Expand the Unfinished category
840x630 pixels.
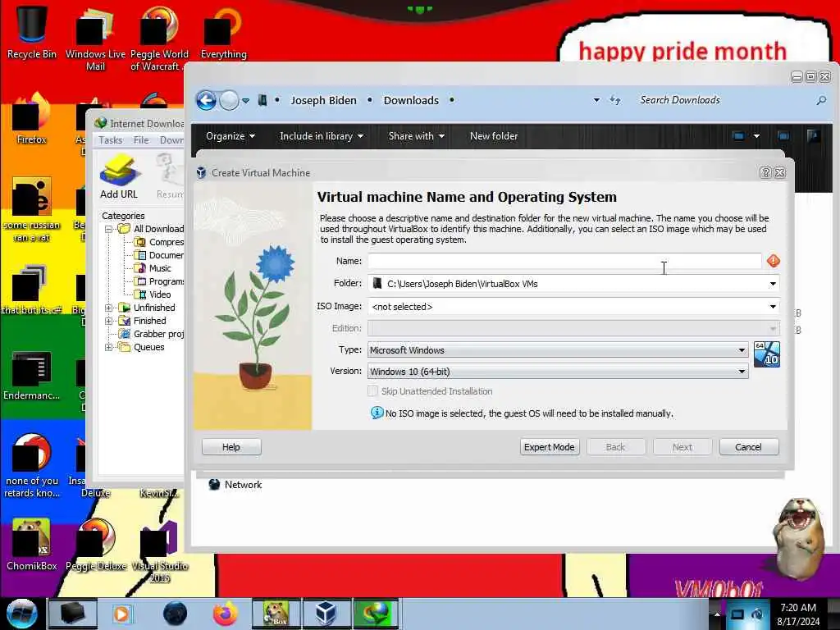tap(109, 308)
